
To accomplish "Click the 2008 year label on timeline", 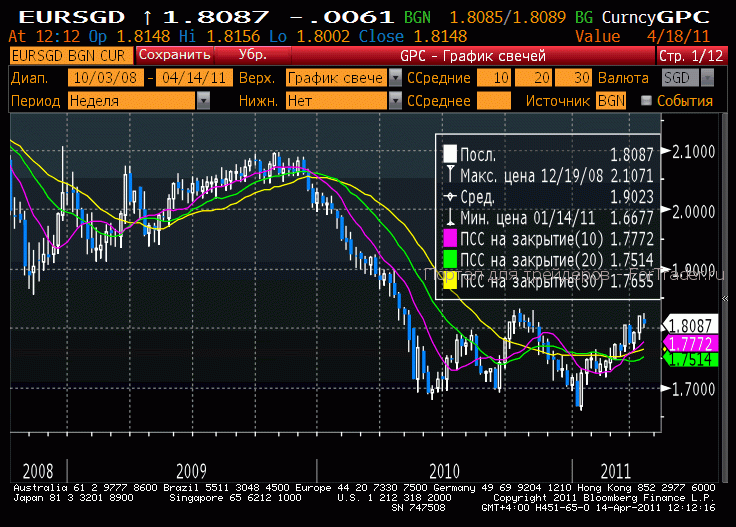I will (x=38, y=471).
